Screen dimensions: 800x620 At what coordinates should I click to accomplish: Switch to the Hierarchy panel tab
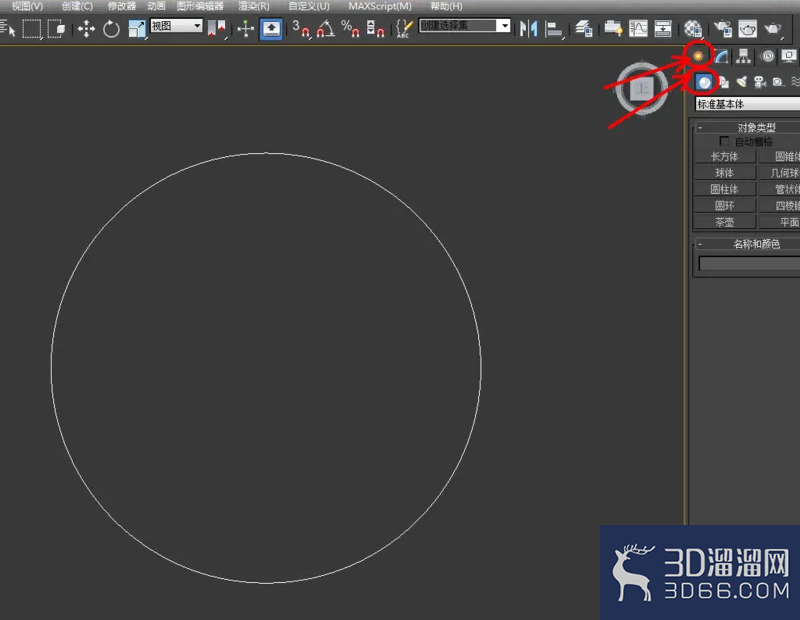point(743,56)
